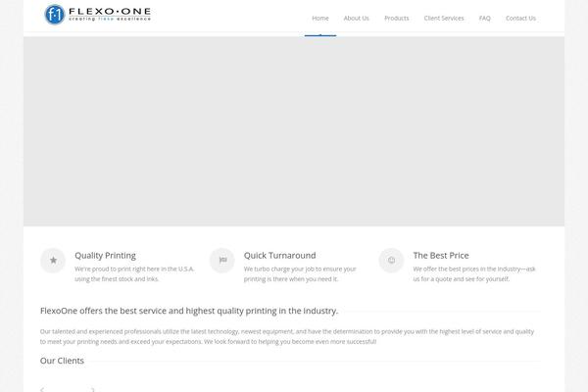Click the 'Our Clients' heading
The height and width of the screenshot is (392, 588).
coord(62,361)
